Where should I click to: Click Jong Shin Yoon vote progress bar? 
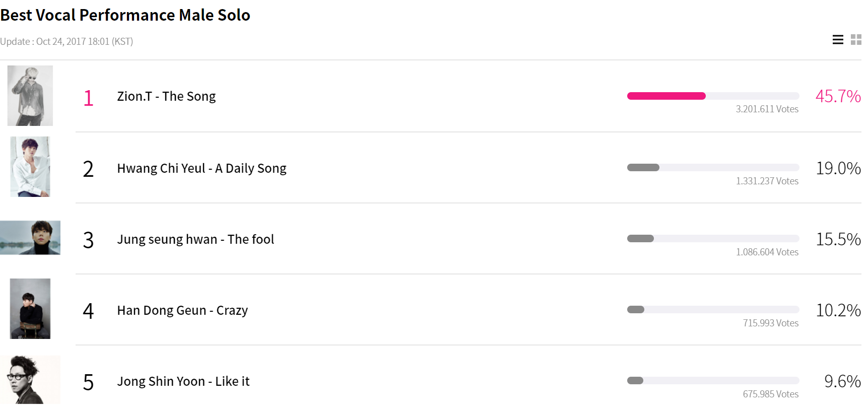point(713,381)
